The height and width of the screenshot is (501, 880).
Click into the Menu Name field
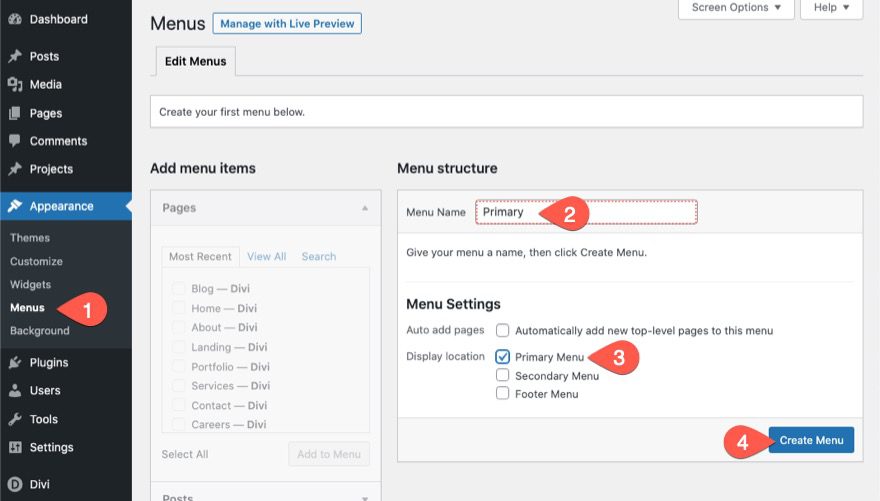pyautogui.click(x=585, y=212)
